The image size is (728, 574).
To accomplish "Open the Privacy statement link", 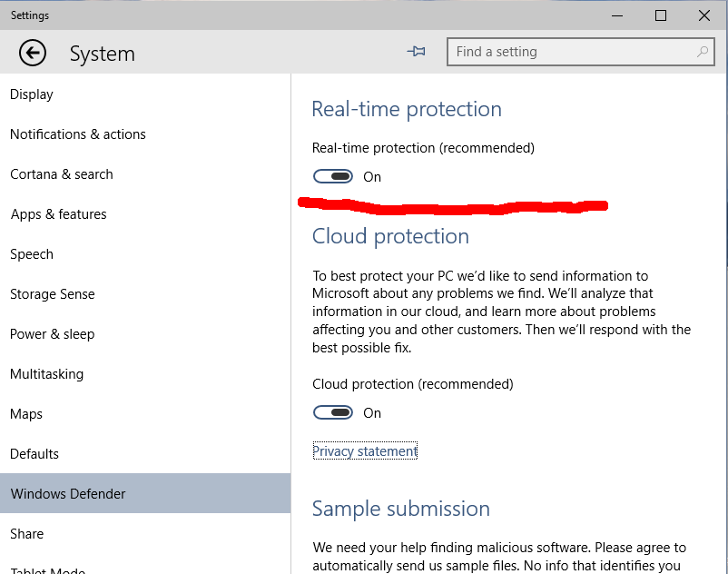I will click(x=365, y=450).
